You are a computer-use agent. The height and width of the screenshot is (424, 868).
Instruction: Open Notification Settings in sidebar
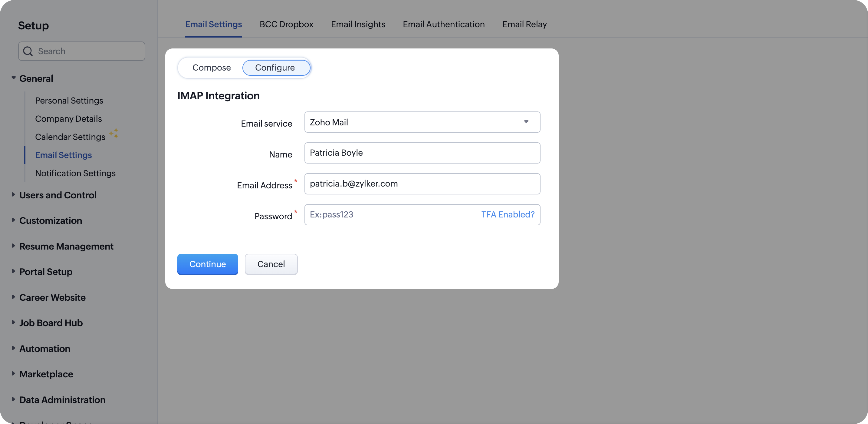[x=75, y=173]
